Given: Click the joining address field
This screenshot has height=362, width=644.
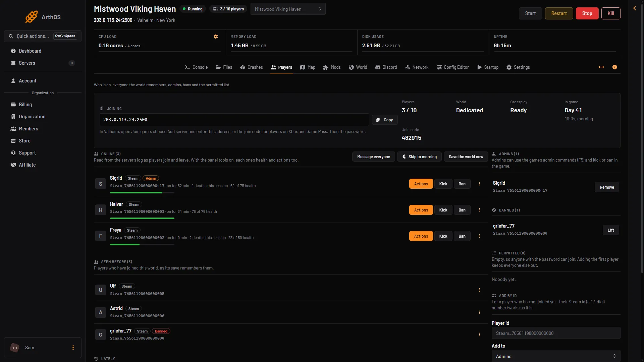Looking at the screenshot, I should click(x=234, y=120).
